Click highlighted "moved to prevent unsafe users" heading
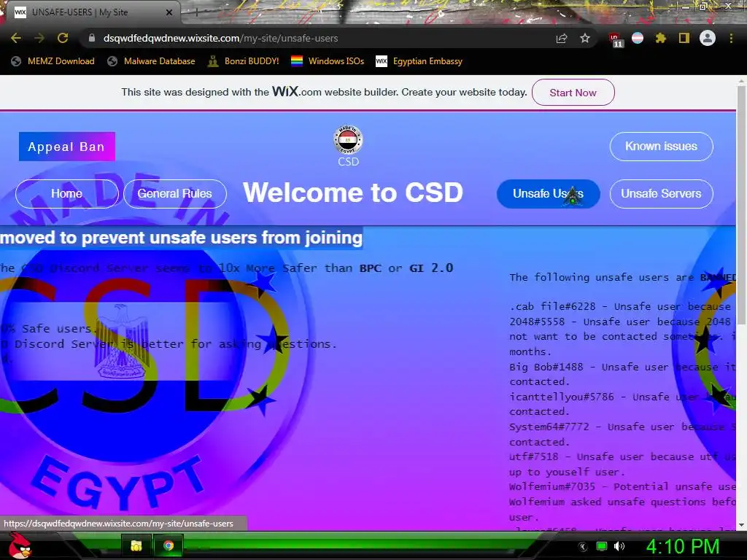Screen dimensions: 747x560 tap(181, 237)
